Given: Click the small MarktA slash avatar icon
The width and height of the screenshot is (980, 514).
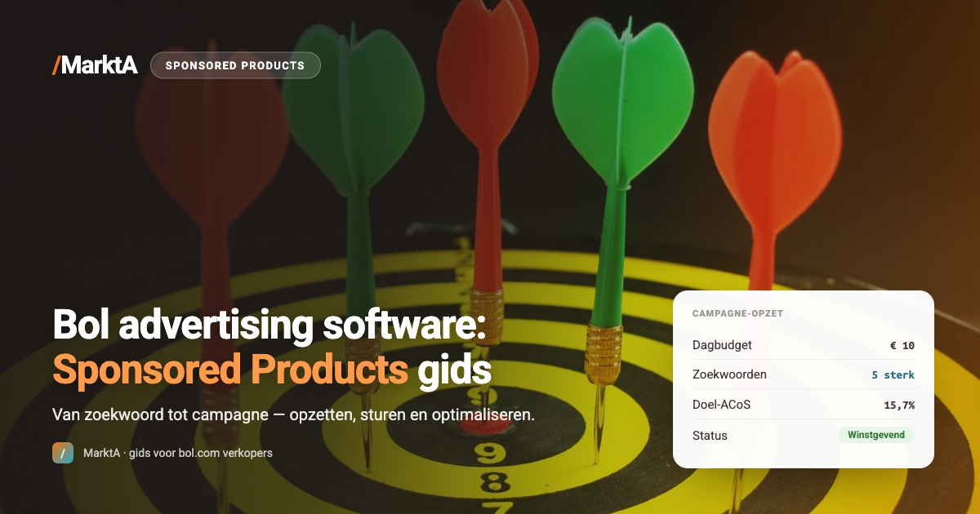Looking at the screenshot, I should click(x=63, y=453).
